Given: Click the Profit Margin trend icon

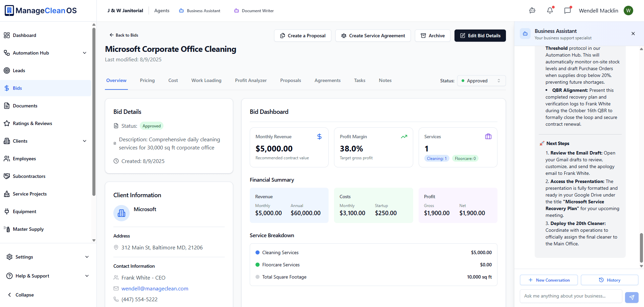Looking at the screenshot, I should pos(404,137).
